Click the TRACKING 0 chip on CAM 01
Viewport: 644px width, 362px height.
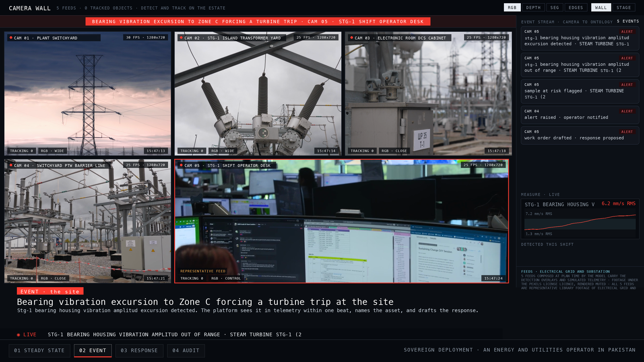coord(22,151)
